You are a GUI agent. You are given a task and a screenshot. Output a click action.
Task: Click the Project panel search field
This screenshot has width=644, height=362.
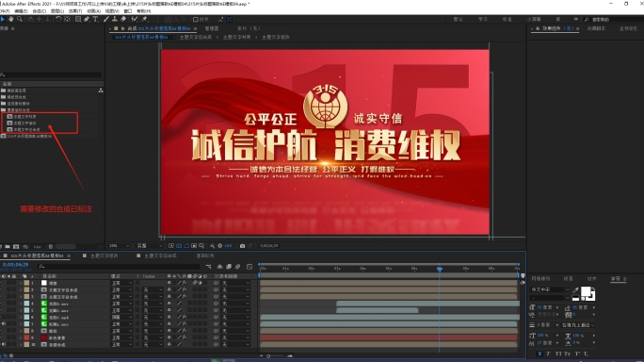pos(51,74)
